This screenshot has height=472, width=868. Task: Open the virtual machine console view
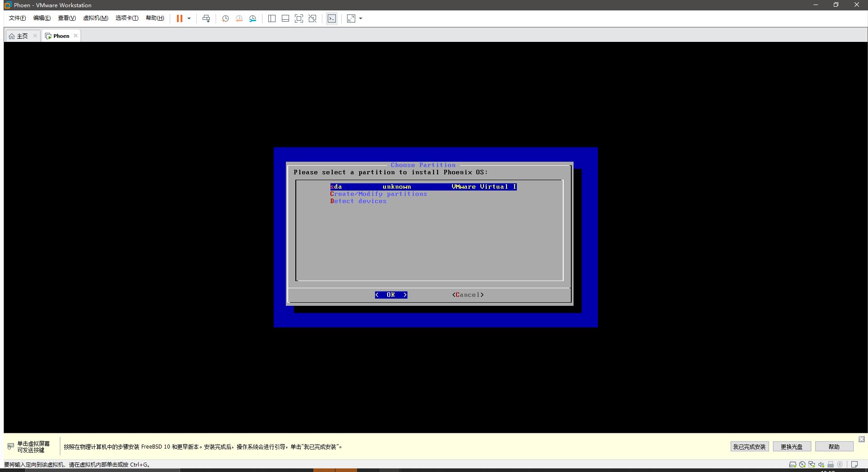click(x=332, y=18)
